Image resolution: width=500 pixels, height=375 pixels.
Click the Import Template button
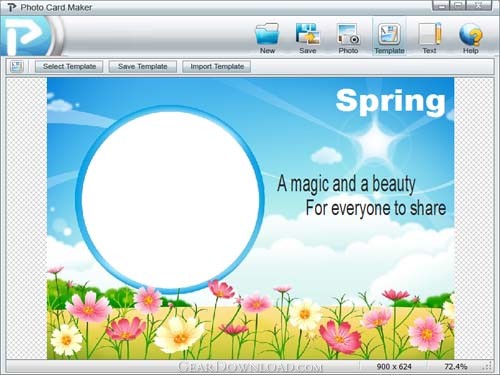click(217, 66)
